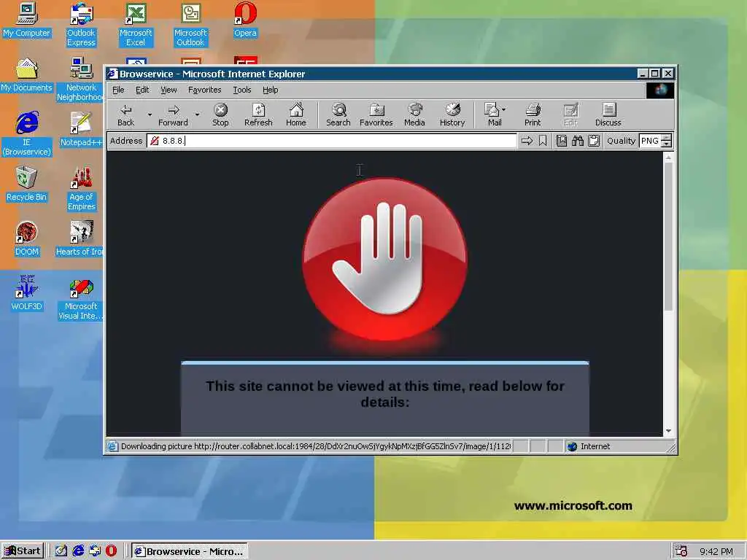Click the 'This site cannot be viewed' heading

click(x=385, y=394)
